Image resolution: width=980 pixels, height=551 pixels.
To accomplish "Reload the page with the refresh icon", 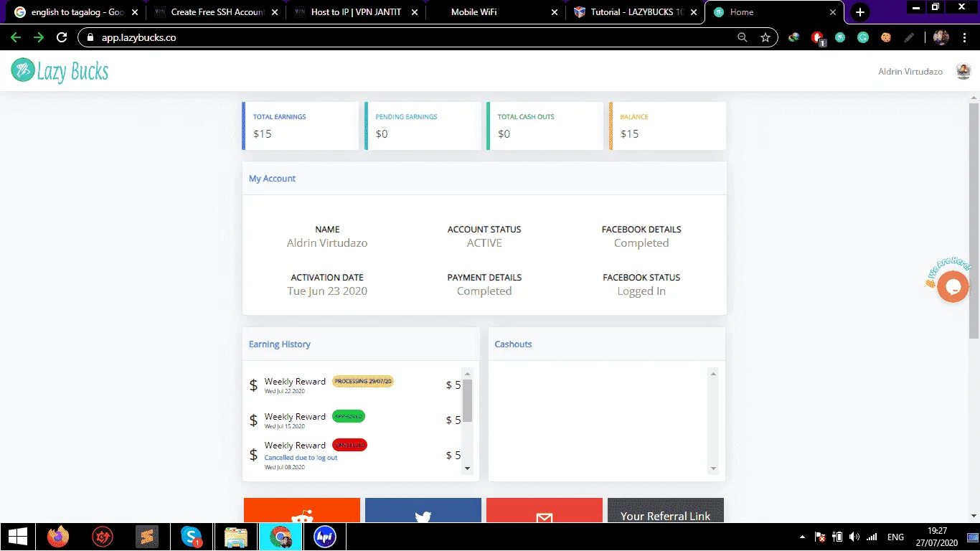I will point(62,37).
